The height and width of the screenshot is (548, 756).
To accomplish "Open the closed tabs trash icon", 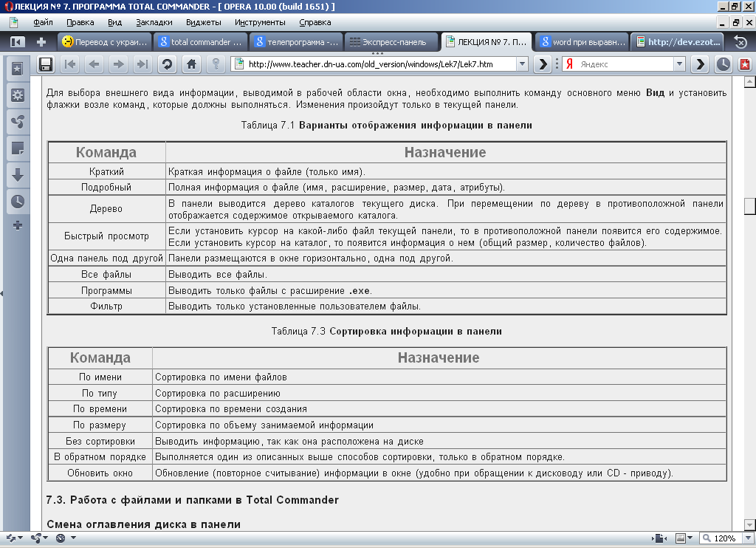I will (740, 42).
